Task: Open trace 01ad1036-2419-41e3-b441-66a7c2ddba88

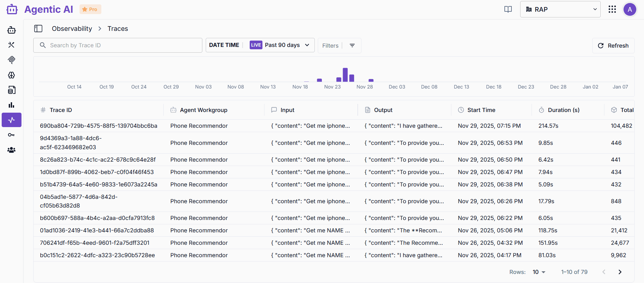Action: 97,230
